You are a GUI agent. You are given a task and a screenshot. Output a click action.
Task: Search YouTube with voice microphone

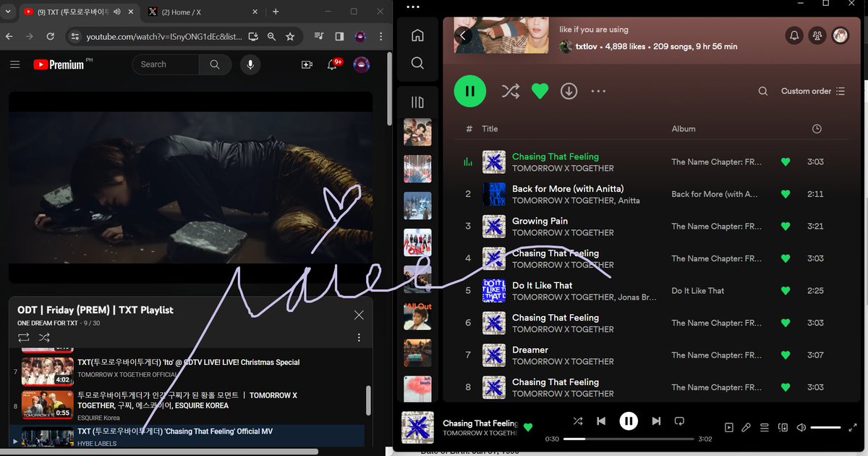point(250,64)
